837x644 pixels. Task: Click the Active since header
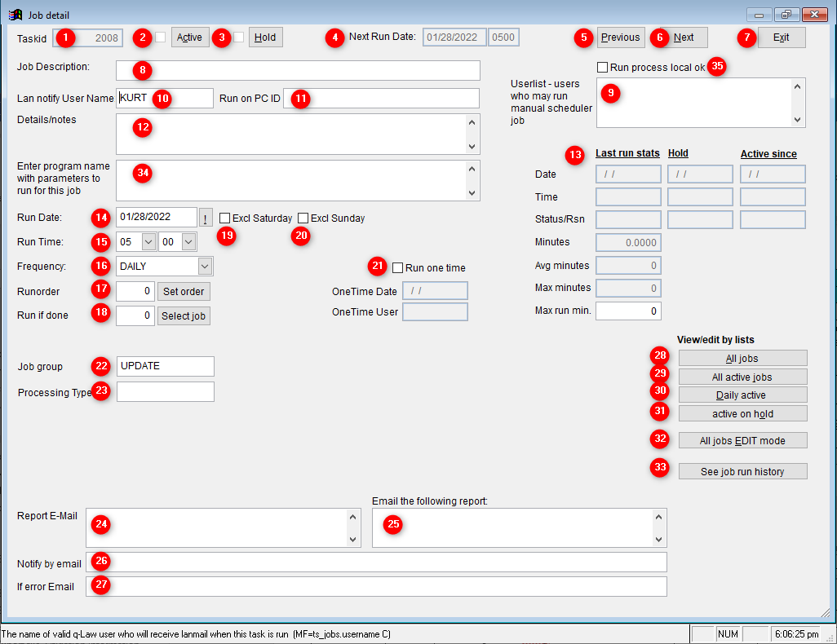(768, 154)
